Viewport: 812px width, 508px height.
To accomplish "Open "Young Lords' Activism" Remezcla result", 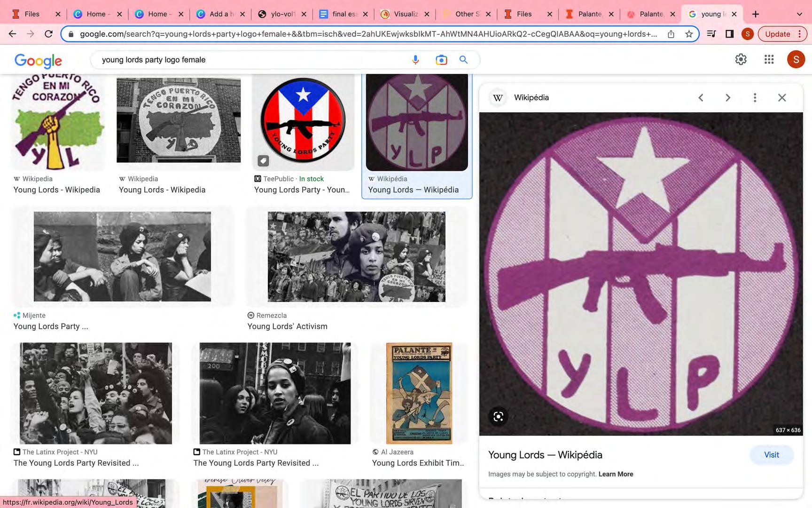I will click(288, 326).
